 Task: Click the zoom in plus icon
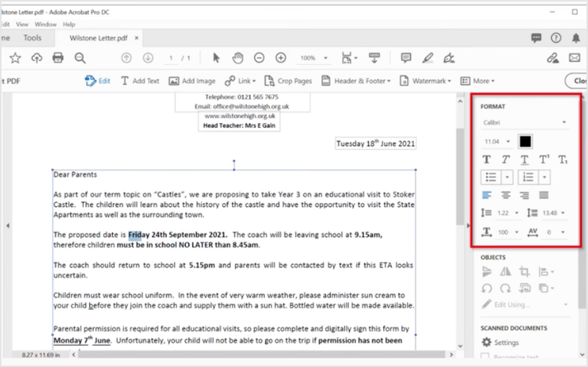(x=281, y=58)
